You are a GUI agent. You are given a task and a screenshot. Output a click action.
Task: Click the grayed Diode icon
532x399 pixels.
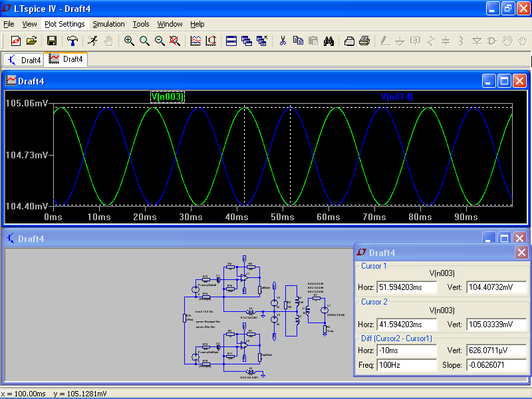[477, 41]
